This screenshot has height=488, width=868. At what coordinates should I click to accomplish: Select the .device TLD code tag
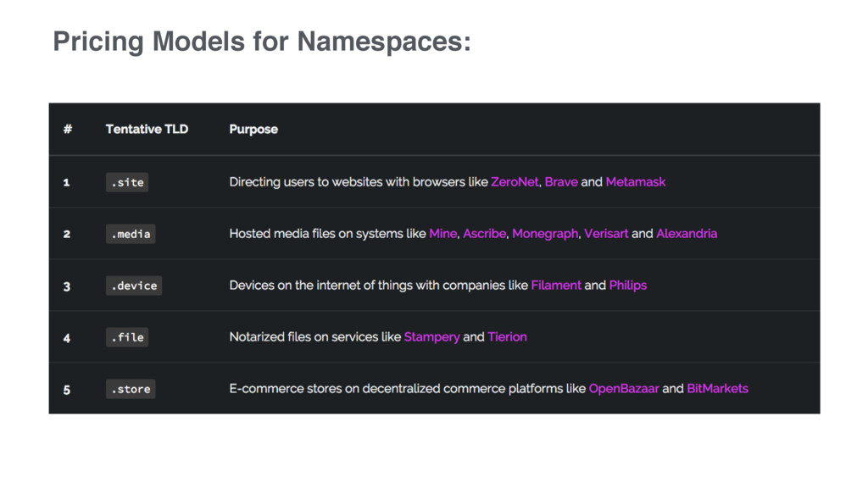tap(134, 286)
